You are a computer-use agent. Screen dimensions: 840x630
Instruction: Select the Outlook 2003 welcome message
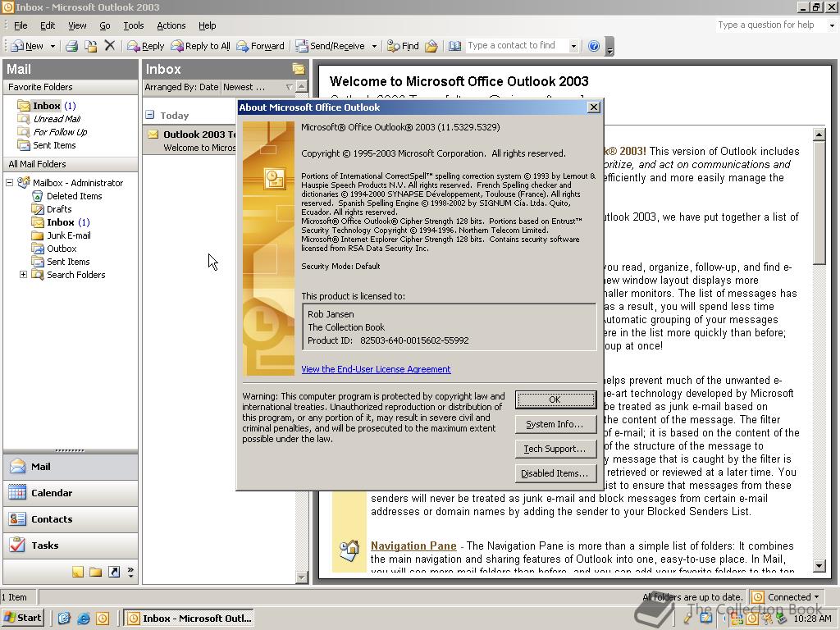click(x=190, y=140)
